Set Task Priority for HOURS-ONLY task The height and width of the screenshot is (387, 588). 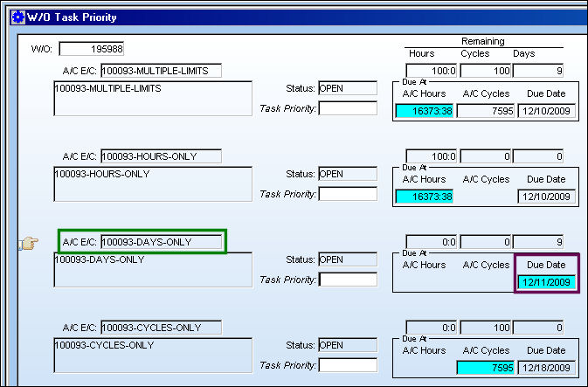(348, 194)
